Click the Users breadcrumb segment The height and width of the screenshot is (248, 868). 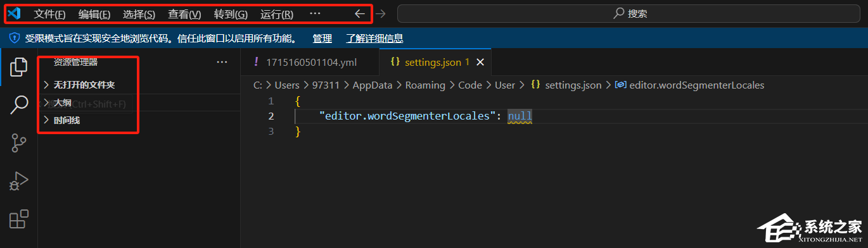[287, 85]
